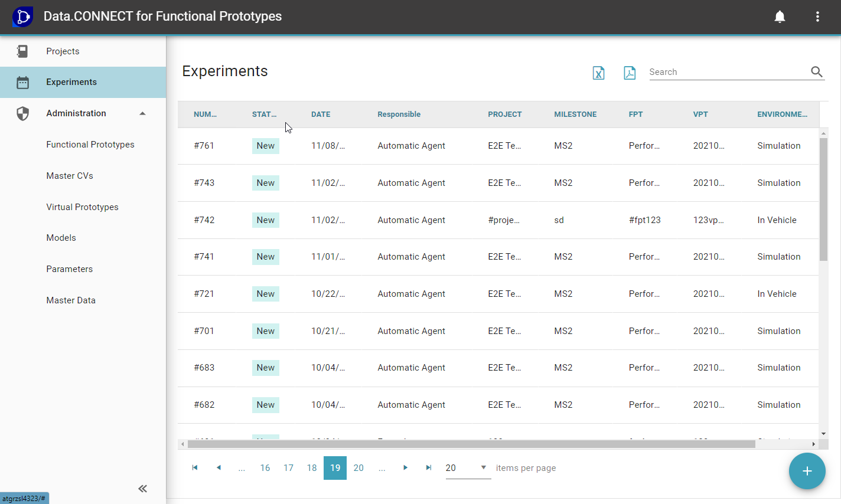Open the three-dot options menu

pyautogui.click(x=817, y=17)
